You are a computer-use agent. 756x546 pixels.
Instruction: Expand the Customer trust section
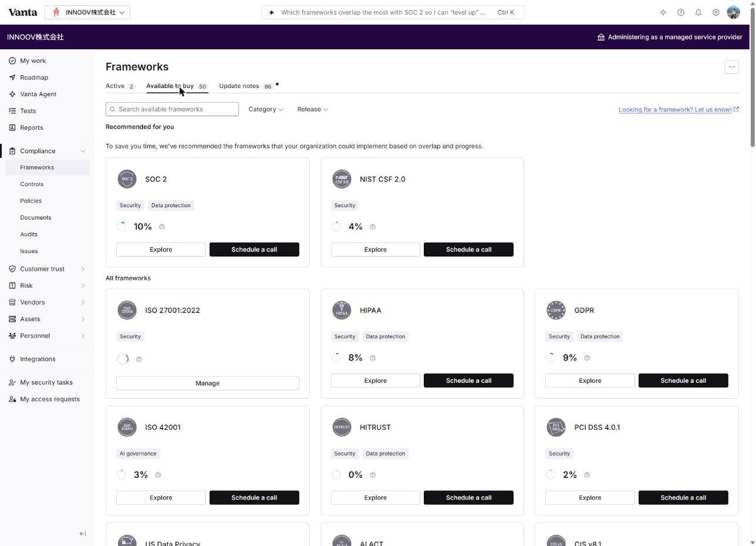pyautogui.click(x=83, y=269)
